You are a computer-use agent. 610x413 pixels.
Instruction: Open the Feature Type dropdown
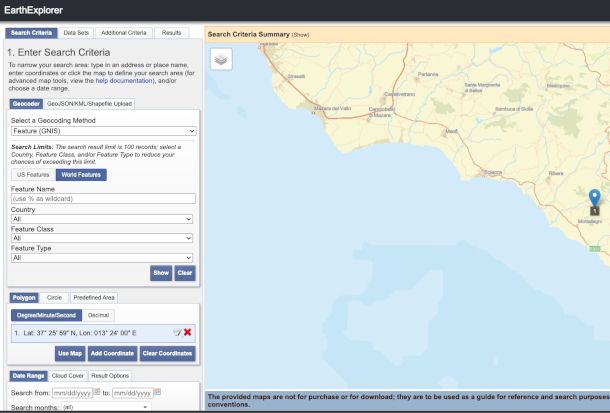tap(102, 258)
